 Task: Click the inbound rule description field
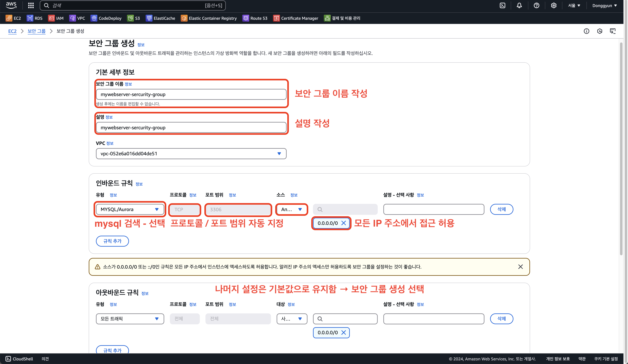[x=434, y=209]
